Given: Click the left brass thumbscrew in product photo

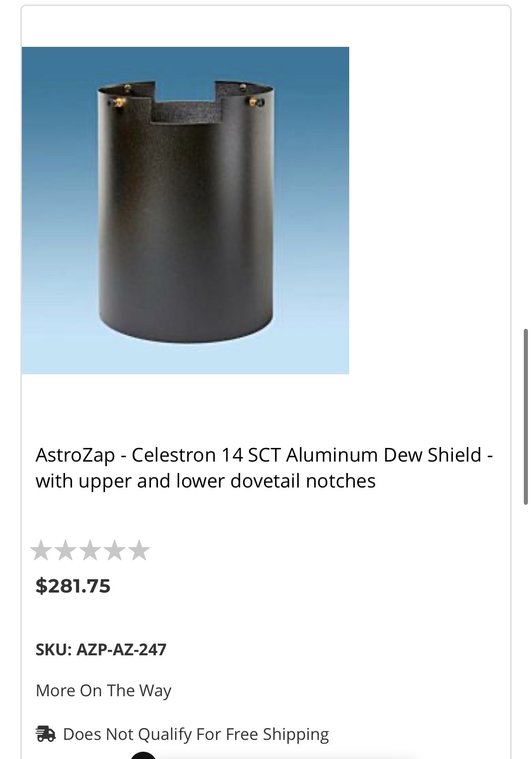Looking at the screenshot, I should pyautogui.click(x=119, y=102).
